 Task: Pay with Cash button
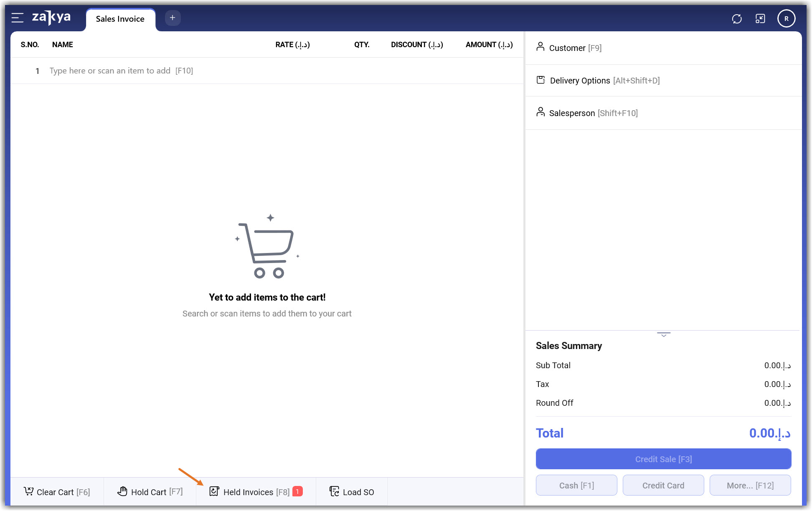click(576, 486)
